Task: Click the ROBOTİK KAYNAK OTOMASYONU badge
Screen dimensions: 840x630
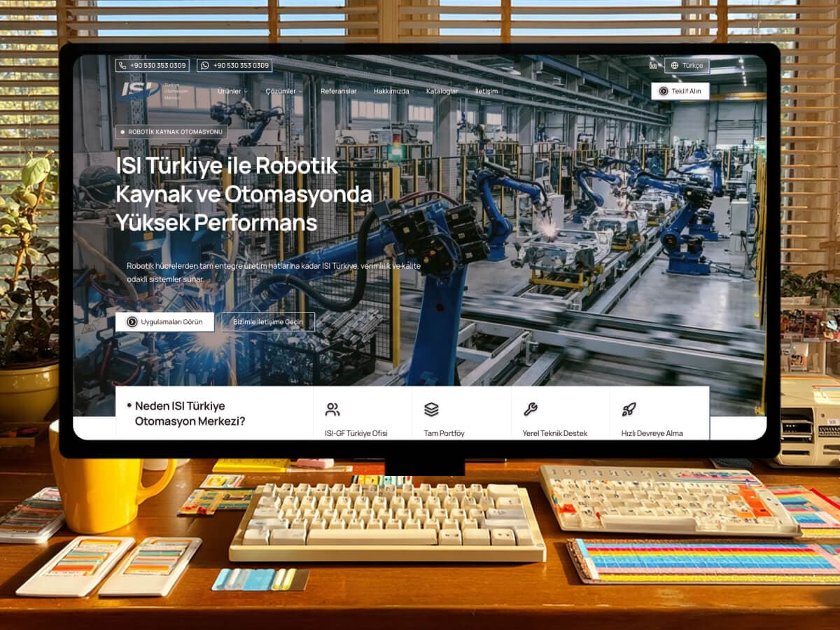Action: coord(171,132)
